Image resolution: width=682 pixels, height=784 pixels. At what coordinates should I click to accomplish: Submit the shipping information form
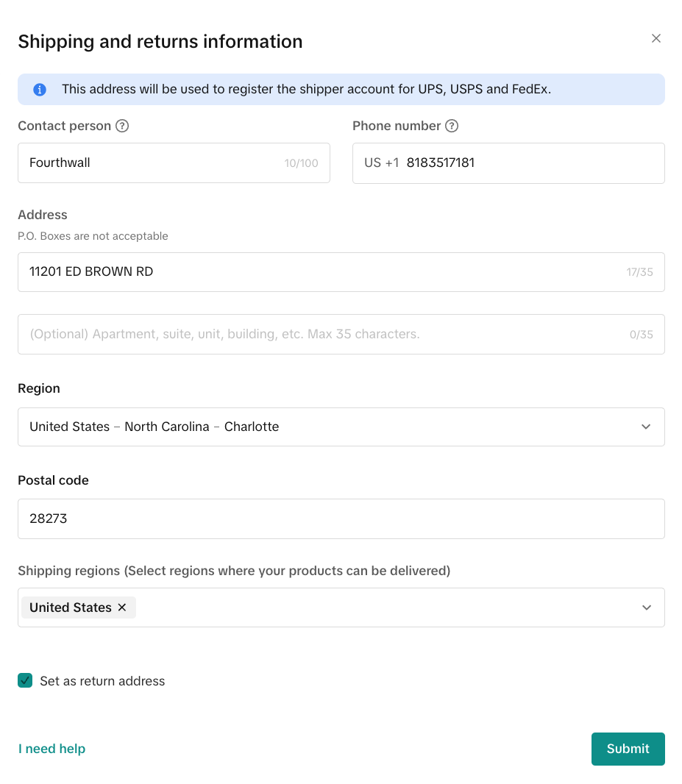click(x=628, y=749)
